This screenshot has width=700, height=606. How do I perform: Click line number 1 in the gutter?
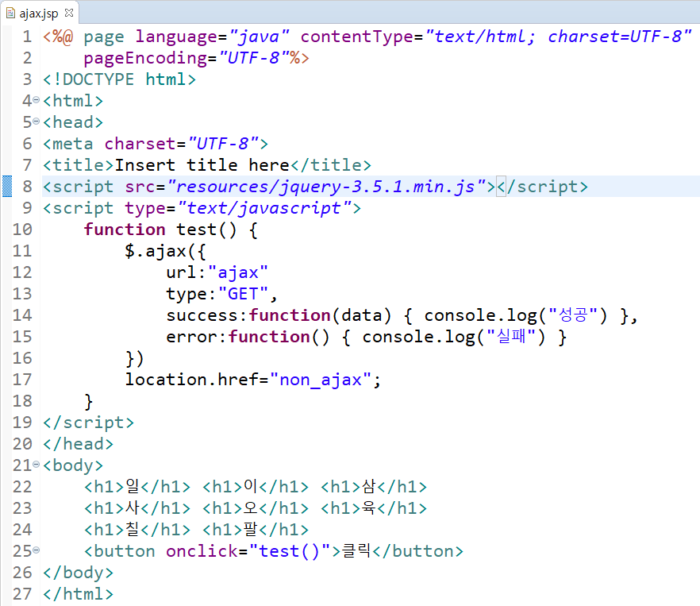(27, 37)
